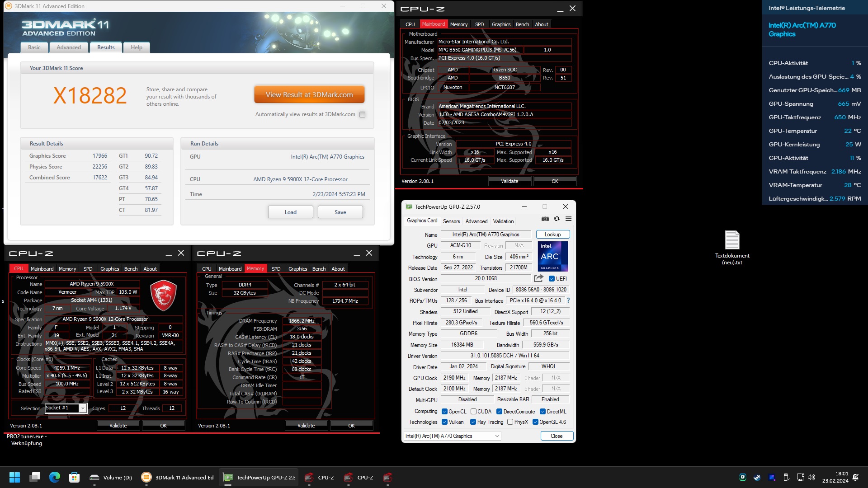Image resolution: width=868 pixels, height=488 pixels.
Task: Click the BIOS Version share/export icon
Action: [x=538, y=278]
